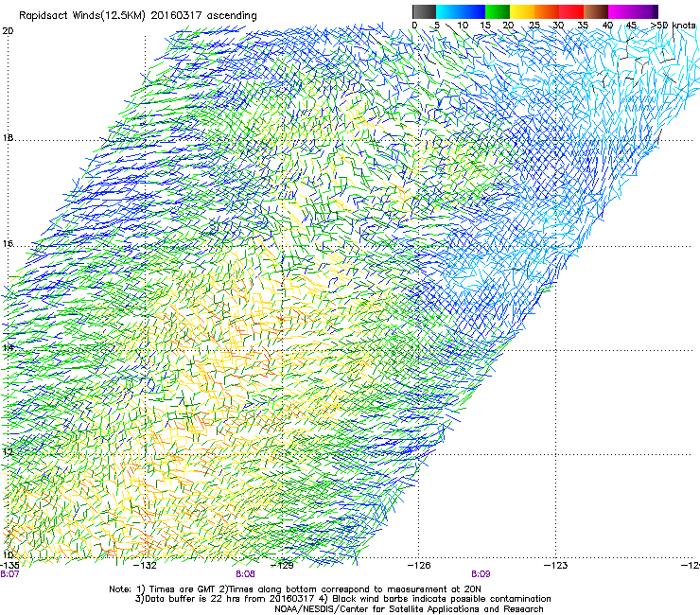The image size is (700, 615).
Task: Select the orange 25-30 knots legend swatch
Action: (547, 11)
